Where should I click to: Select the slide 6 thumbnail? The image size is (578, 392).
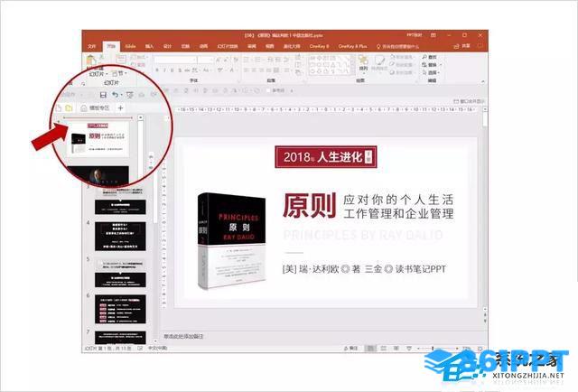(x=120, y=309)
